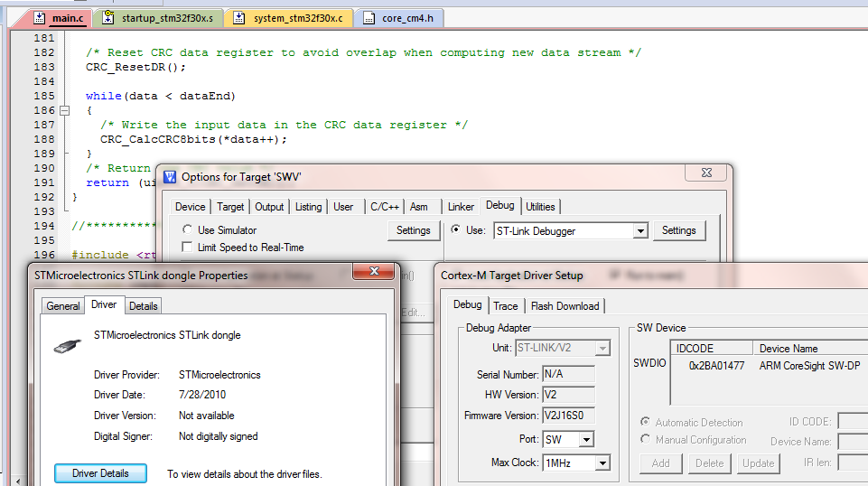Click the system_stm32f30x.c file icon

(238, 18)
